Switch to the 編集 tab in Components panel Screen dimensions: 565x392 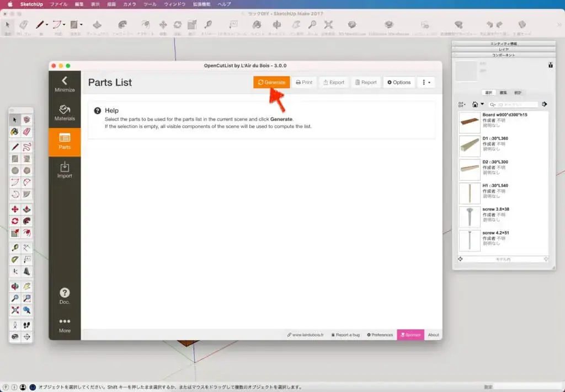[503, 93]
